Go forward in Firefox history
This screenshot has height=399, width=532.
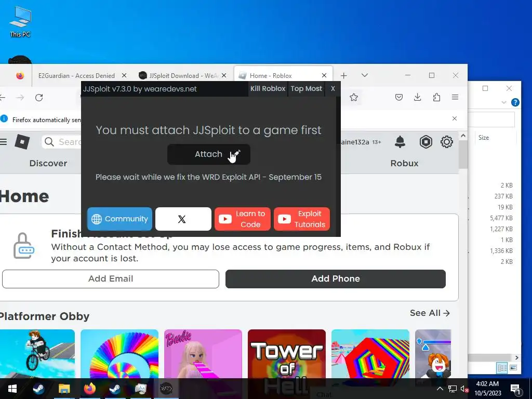pos(20,98)
